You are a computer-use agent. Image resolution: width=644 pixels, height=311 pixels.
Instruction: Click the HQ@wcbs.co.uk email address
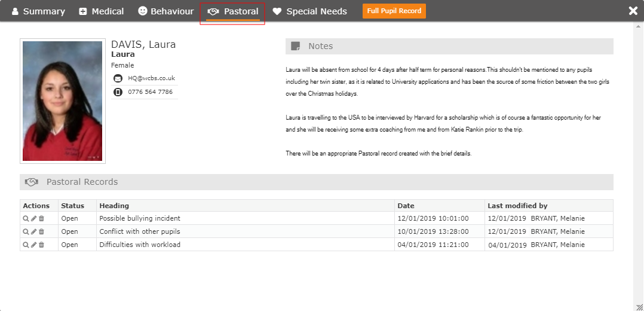(152, 78)
